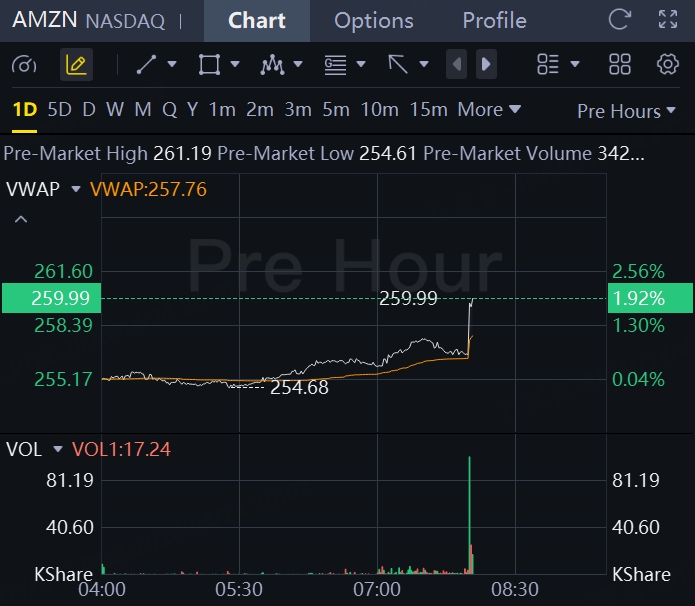Select the 1m interval
This screenshot has height=606, width=695.
[222, 109]
